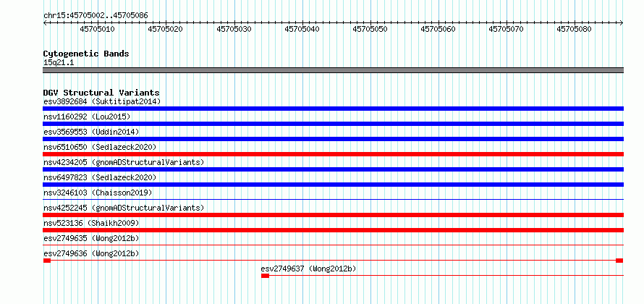644x304 pixels.
Task: Click ruler position label 45705050
Action: coord(370,29)
